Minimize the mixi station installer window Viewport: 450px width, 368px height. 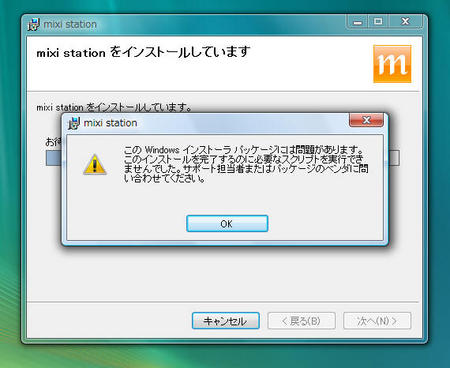click(358, 22)
